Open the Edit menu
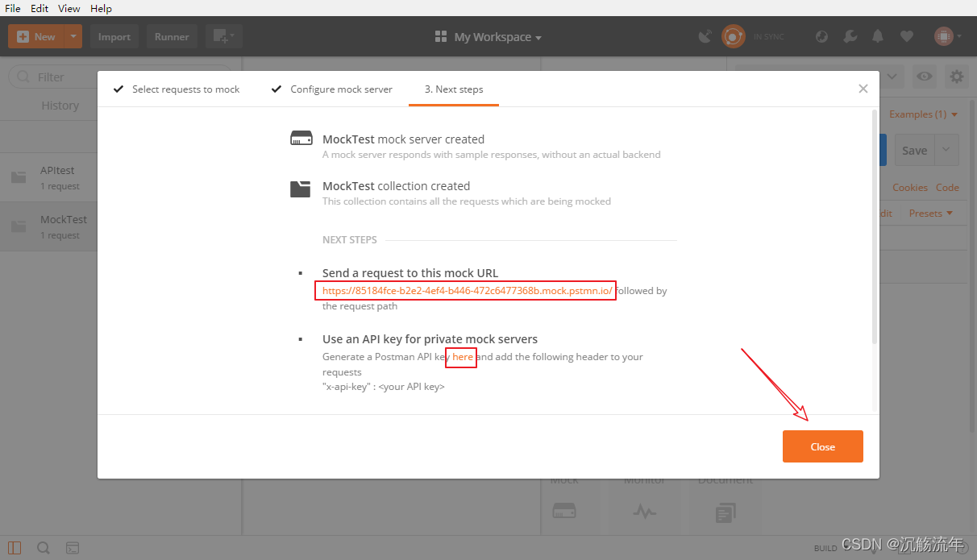 point(39,8)
